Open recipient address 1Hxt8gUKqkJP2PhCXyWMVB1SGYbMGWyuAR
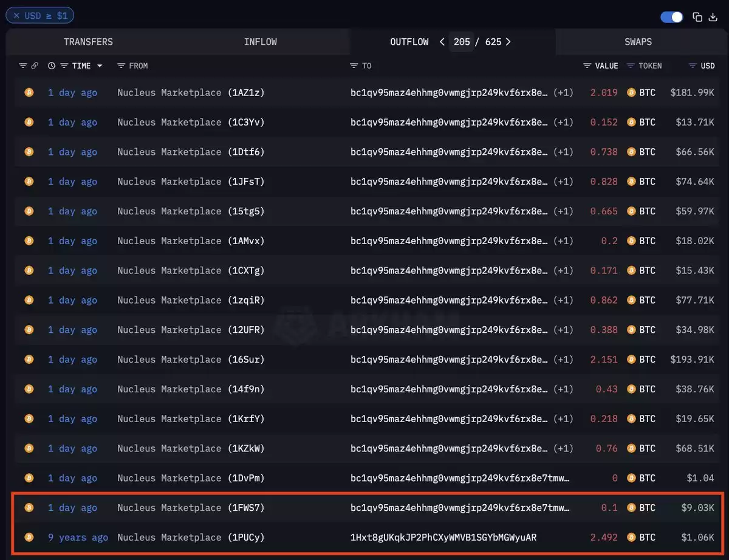The image size is (729, 560). tap(443, 538)
